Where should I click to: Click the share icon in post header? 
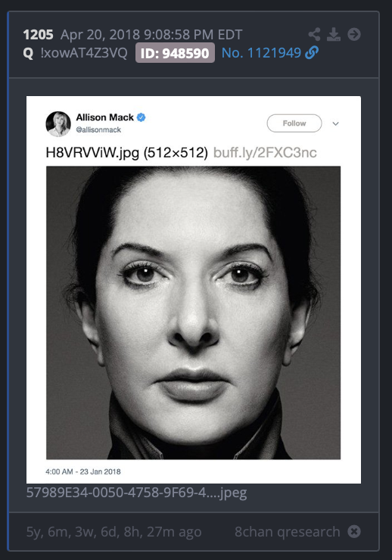coord(315,34)
